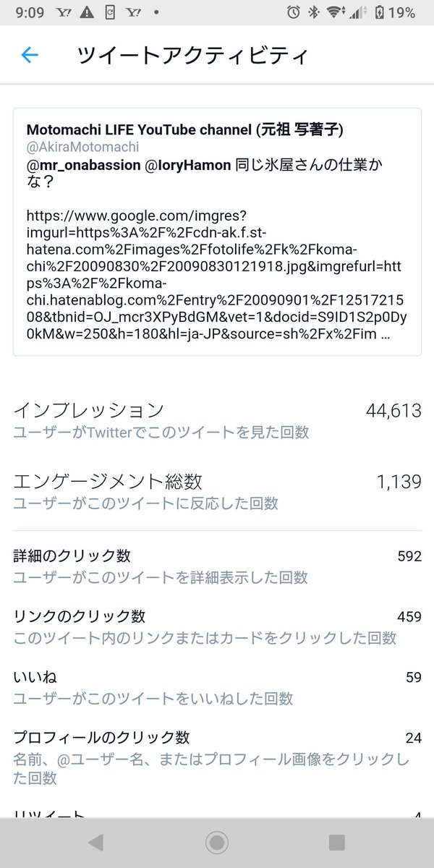Tap the warning triangle notification icon
Screen dimensions: 434x868
click(x=88, y=12)
